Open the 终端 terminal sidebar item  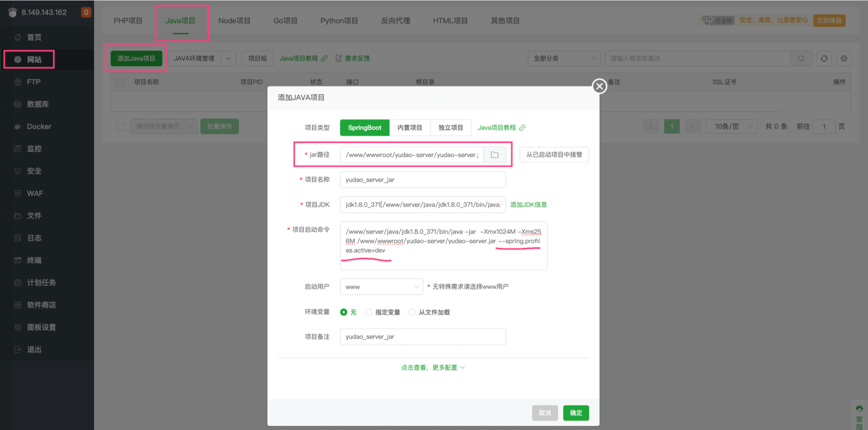click(34, 260)
